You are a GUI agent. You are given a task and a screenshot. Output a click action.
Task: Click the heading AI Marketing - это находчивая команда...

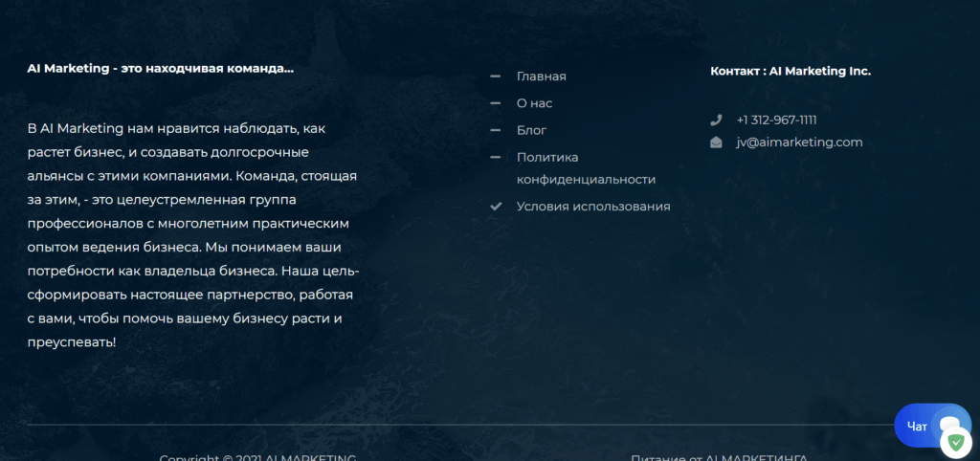point(161,69)
